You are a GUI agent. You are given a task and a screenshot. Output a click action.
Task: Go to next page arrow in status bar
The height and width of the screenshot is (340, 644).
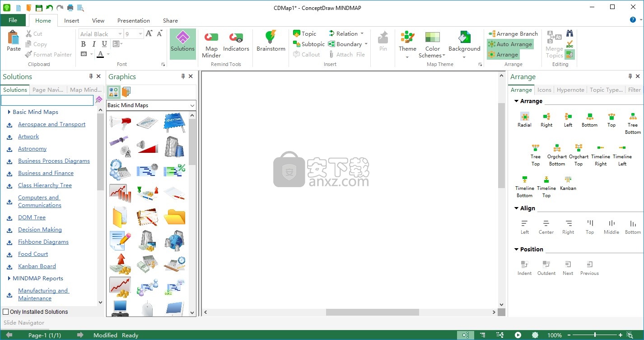coord(80,335)
